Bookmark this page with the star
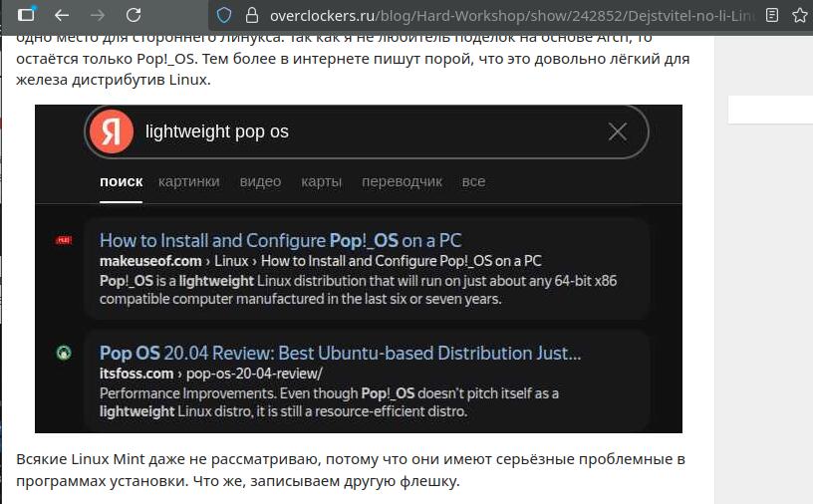The width and height of the screenshot is (813, 504). click(800, 15)
